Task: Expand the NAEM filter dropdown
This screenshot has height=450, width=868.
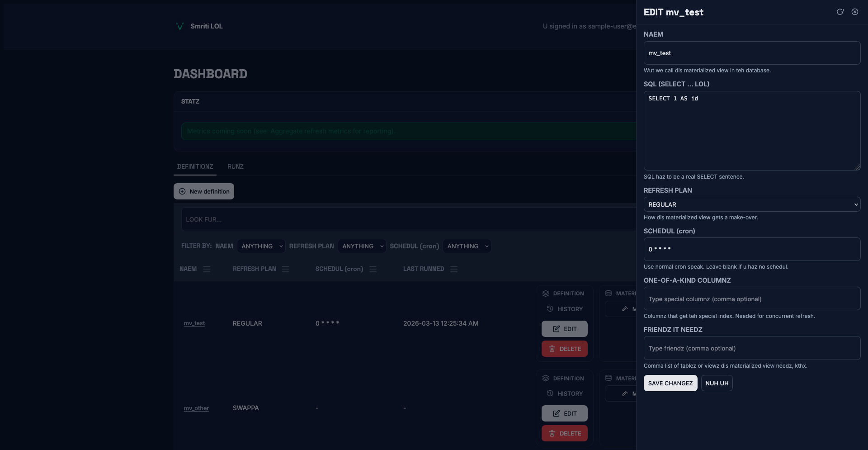Action: coord(261,246)
